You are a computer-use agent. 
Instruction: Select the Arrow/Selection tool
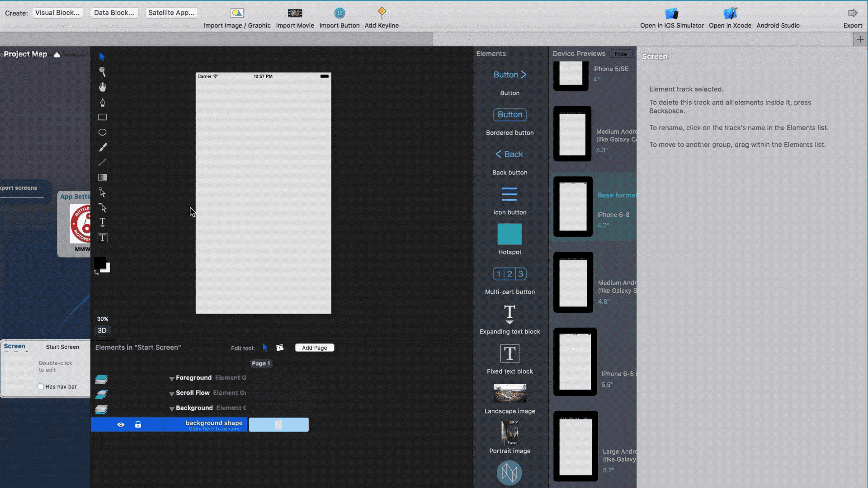[x=103, y=56]
